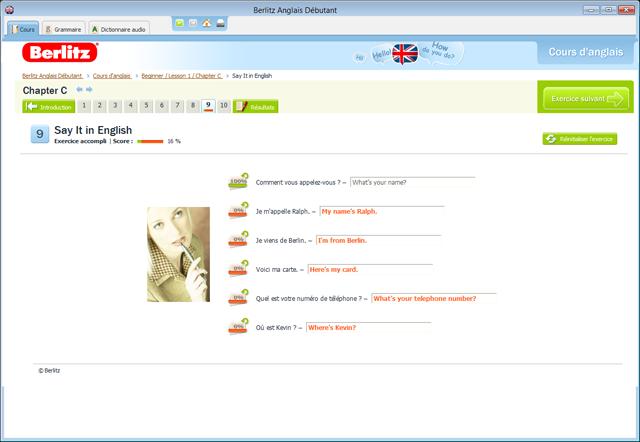Click the Berlitz logo
Viewport: 640px width, 442px height.
[60, 52]
